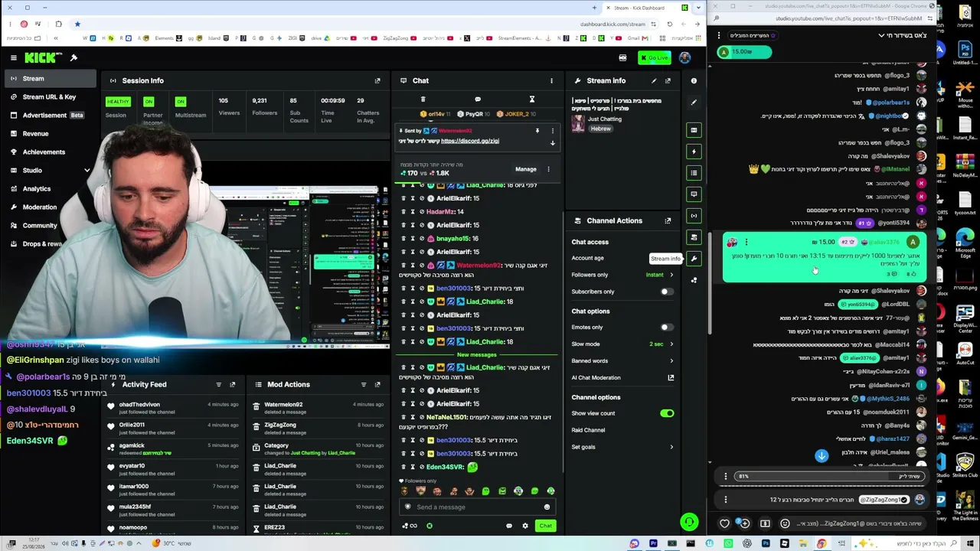
Task: Pop out the Channel Actions panel
Action: coord(668,220)
